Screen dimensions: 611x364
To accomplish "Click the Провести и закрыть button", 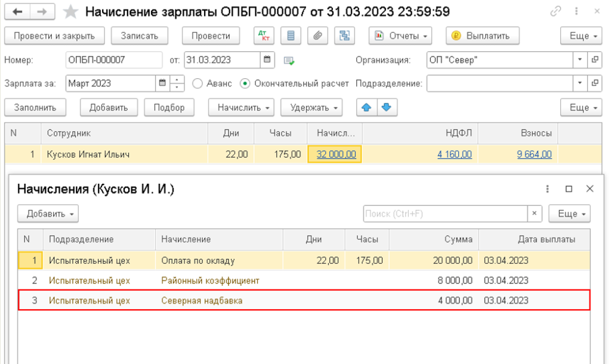I will click(54, 36).
